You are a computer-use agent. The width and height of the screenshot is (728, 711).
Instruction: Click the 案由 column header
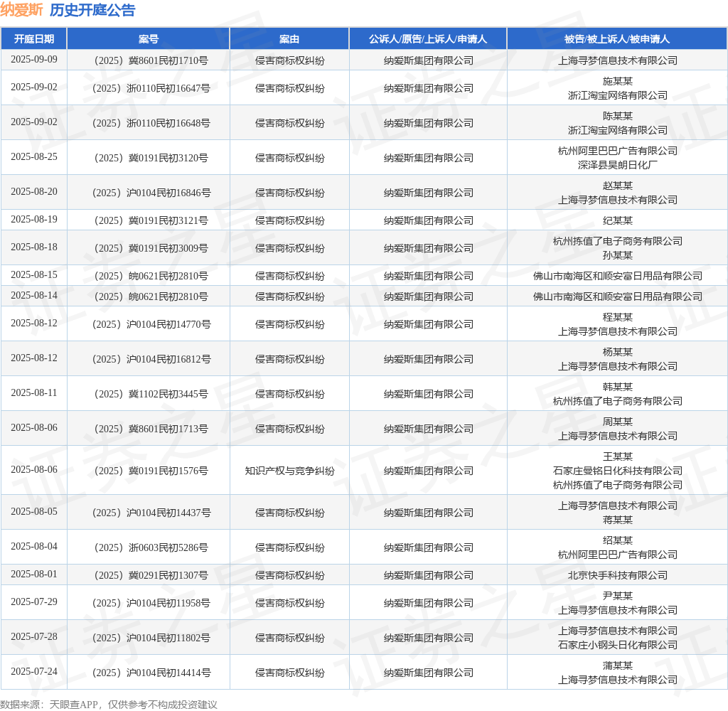click(289, 39)
